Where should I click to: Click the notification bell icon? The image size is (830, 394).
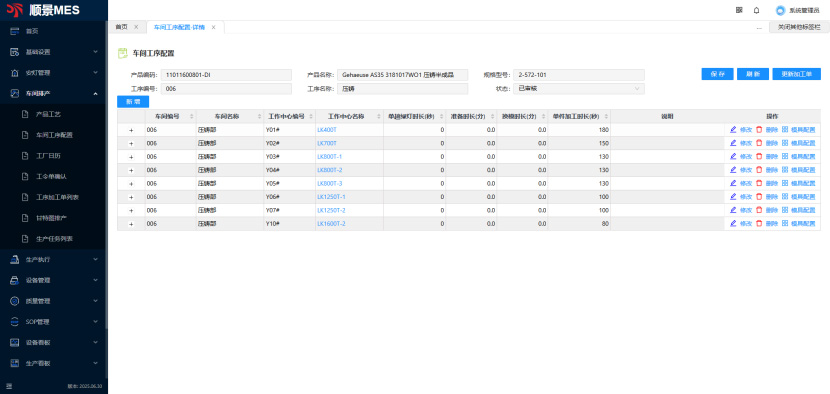pos(756,10)
